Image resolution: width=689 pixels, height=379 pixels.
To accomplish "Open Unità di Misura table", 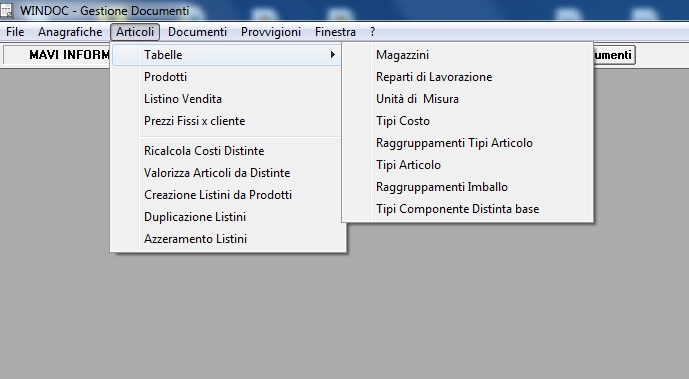I will (468, 99).
